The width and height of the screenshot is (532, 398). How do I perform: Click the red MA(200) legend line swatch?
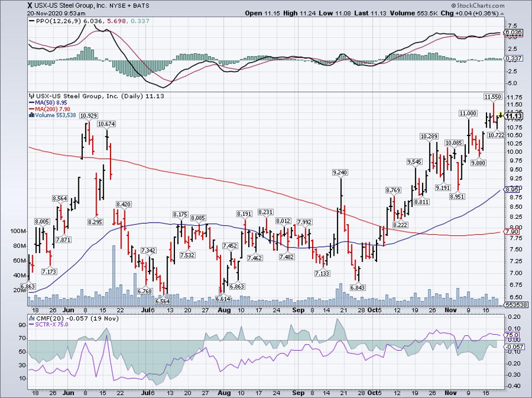pyautogui.click(x=32, y=109)
